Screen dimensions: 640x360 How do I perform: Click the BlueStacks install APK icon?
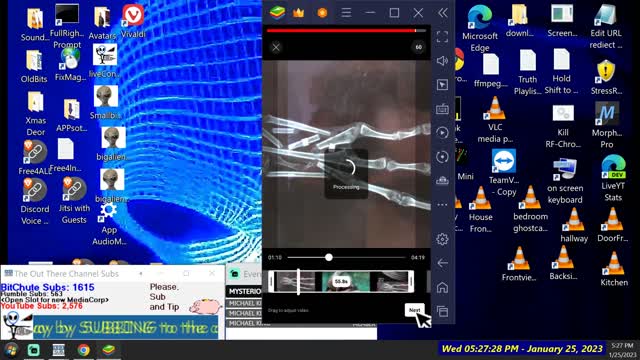pos(442,180)
